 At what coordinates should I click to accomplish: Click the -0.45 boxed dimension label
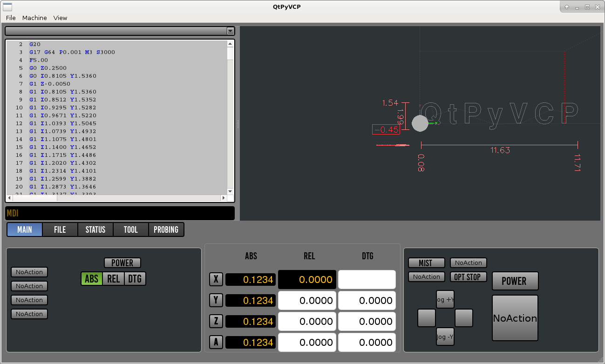click(x=386, y=129)
